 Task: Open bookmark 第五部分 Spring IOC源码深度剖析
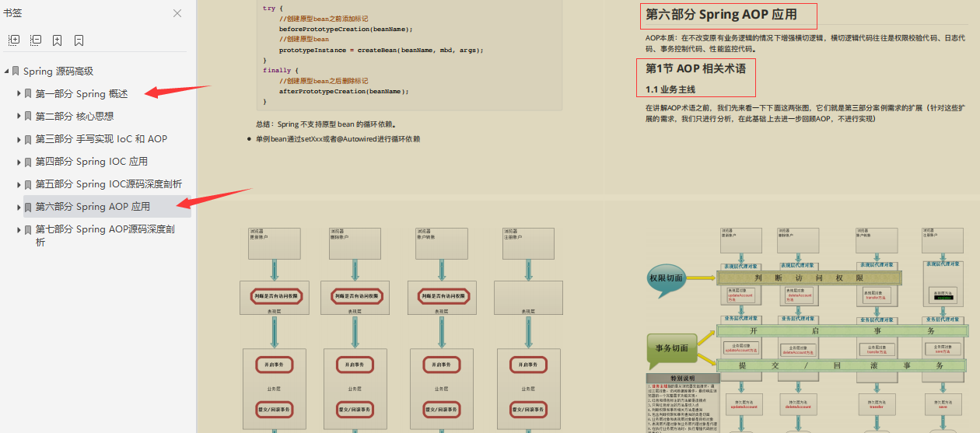[109, 183]
